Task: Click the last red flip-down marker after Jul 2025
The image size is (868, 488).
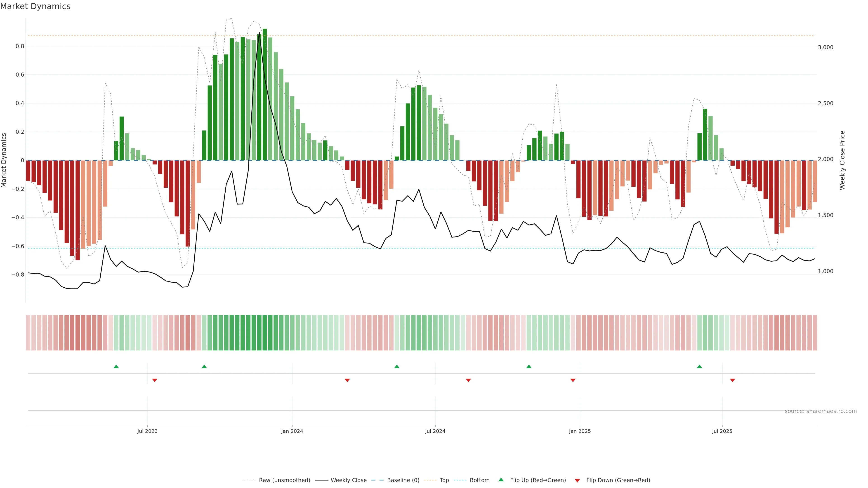Action: pyautogui.click(x=733, y=380)
